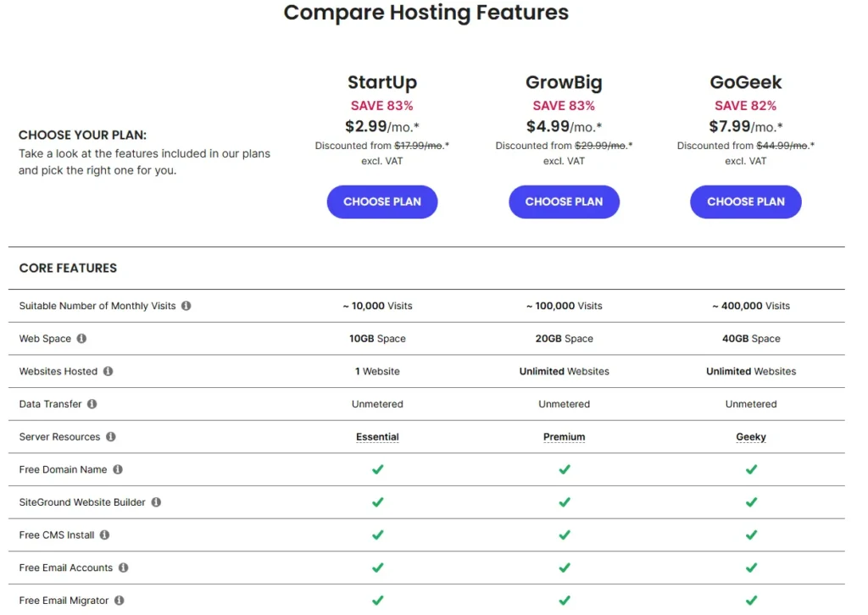
Task: Choose the GrowBig plan button
Action: tap(564, 202)
